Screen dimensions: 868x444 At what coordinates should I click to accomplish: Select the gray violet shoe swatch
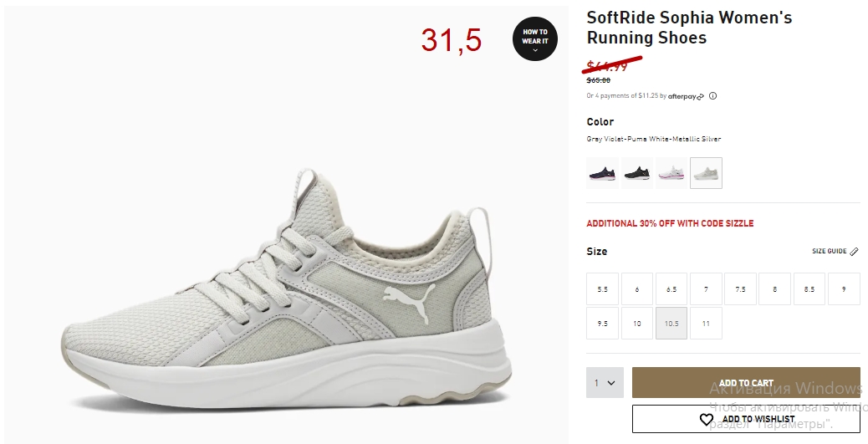[706, 173]
